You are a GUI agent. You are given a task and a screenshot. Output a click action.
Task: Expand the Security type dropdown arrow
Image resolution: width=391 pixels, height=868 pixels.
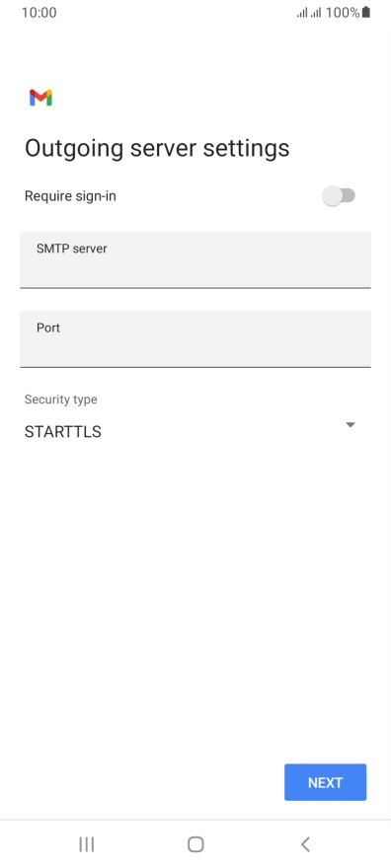coord(350,425)
